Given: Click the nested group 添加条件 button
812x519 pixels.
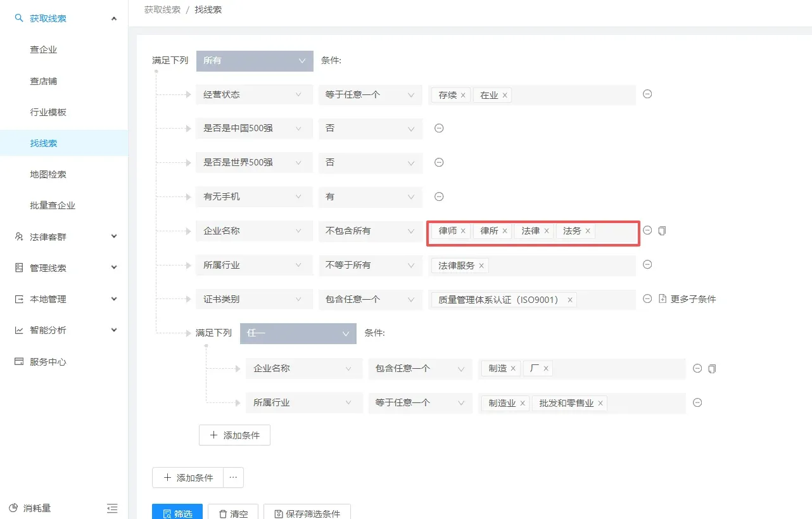Looking at the screenshot, I should pos(234,435).
